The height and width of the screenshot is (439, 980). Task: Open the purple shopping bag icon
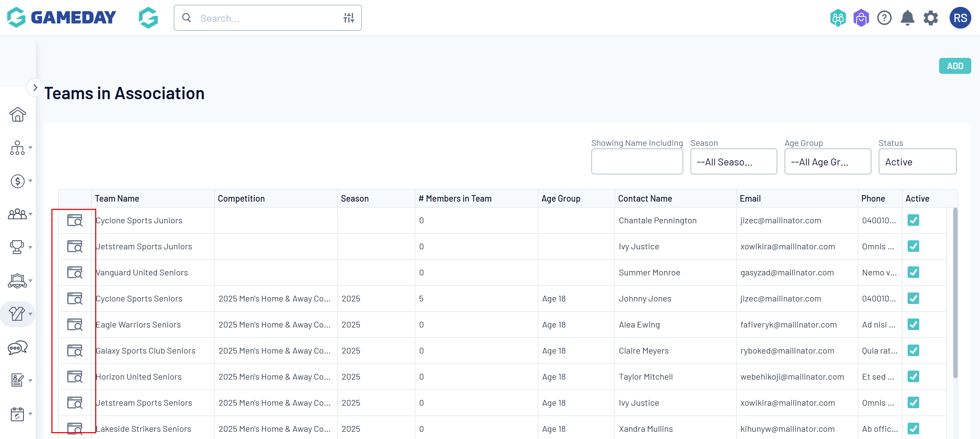tap(861, 18)
